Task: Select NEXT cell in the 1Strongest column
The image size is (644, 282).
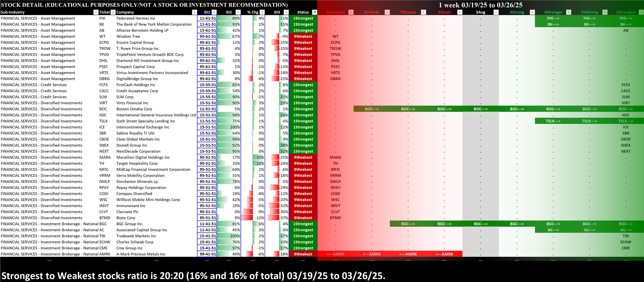Action: click(626, 151)
